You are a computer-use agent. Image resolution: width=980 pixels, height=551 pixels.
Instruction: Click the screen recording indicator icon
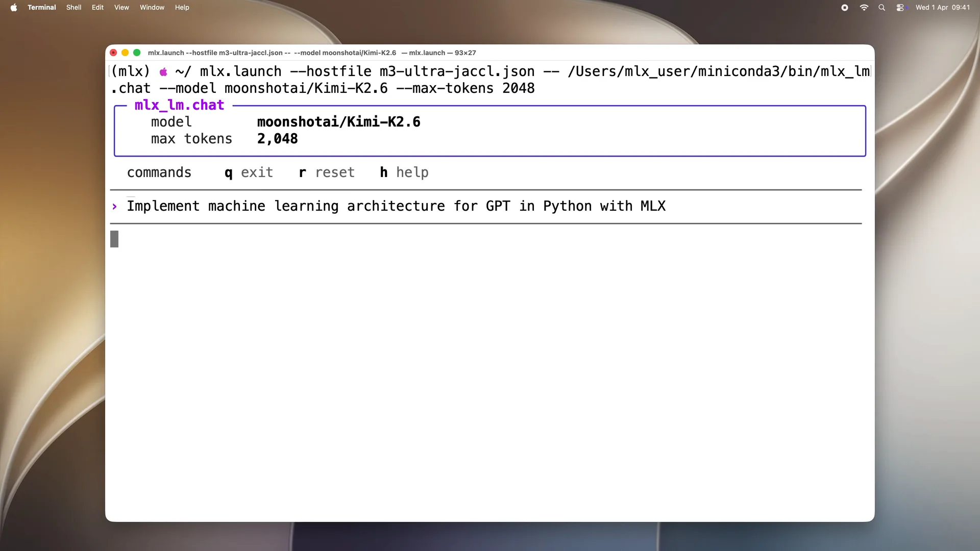point(845,7)
